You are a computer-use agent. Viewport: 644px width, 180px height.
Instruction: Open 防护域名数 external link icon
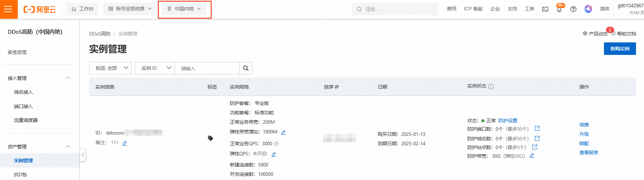coord(537,138)
